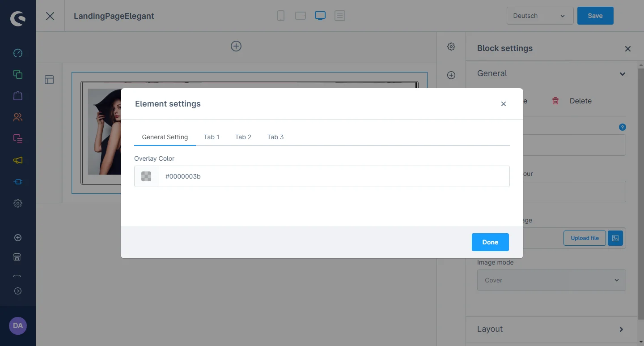Image resolution: width=644 pixels, height=346 pixels.
Task: Open the Image mode Cover dropdown
Action: (x=551, y=280)
